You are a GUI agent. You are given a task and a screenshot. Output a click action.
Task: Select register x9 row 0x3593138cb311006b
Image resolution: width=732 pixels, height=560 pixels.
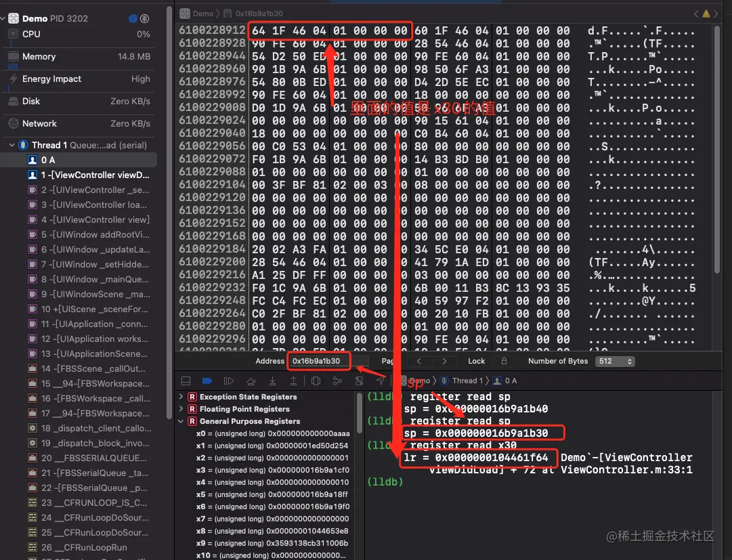272,543
